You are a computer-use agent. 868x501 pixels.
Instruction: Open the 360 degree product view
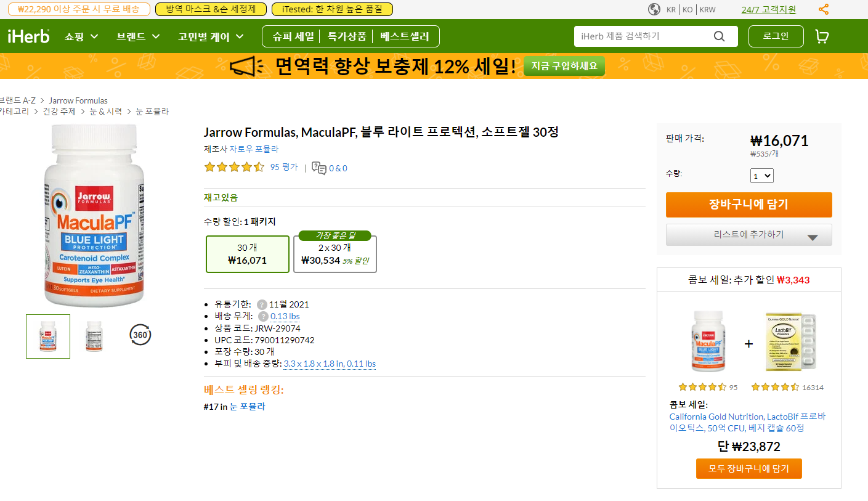pyautogui.click(x=140, y=335)
